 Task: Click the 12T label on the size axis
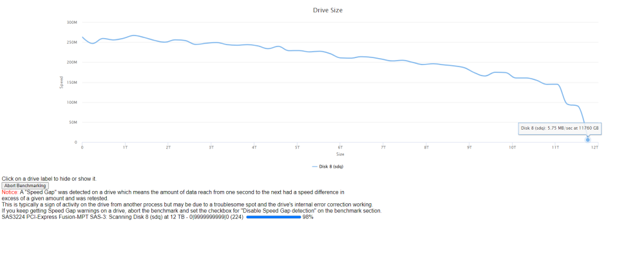(x=594, y=147)
